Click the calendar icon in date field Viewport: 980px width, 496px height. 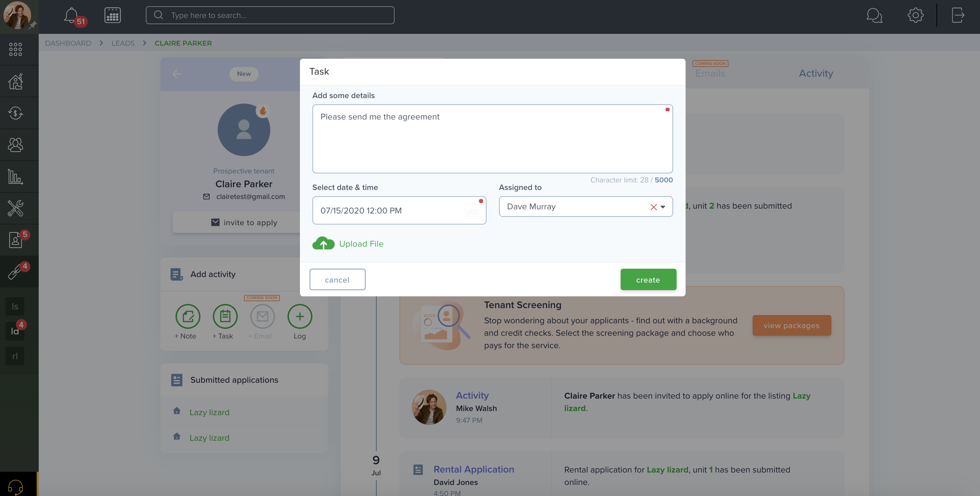pyautogui.click(x=472, y=210)
